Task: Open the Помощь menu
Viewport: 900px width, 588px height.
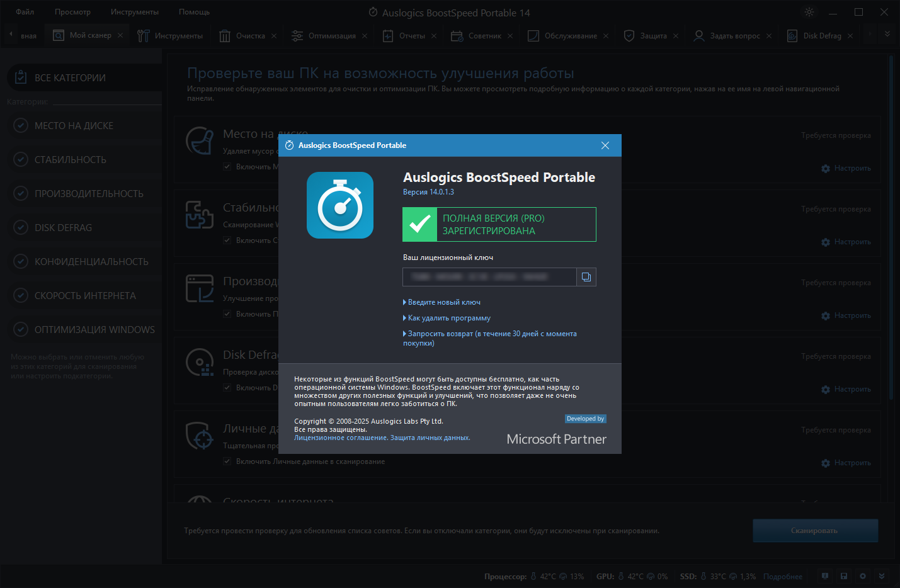Action: [194, 12]
